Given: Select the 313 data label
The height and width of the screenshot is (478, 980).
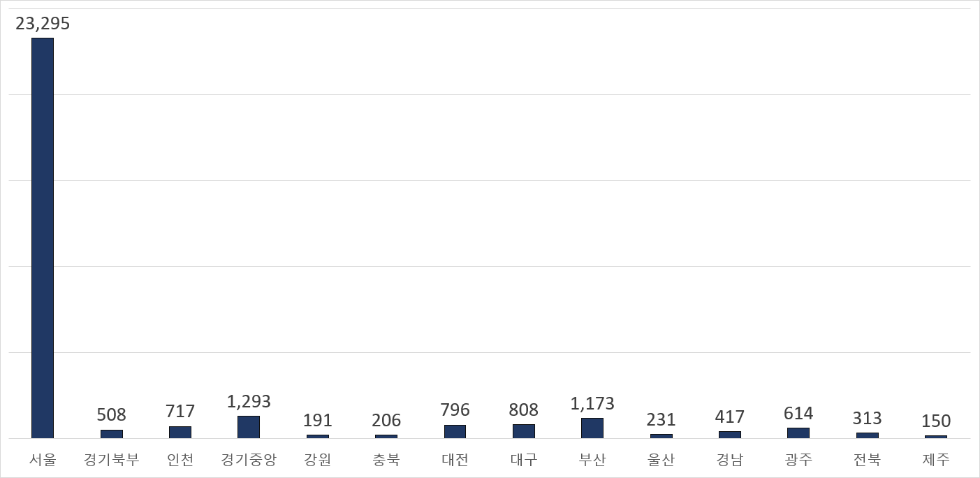Looking at the screenshot, I should [x=867, y=418].
